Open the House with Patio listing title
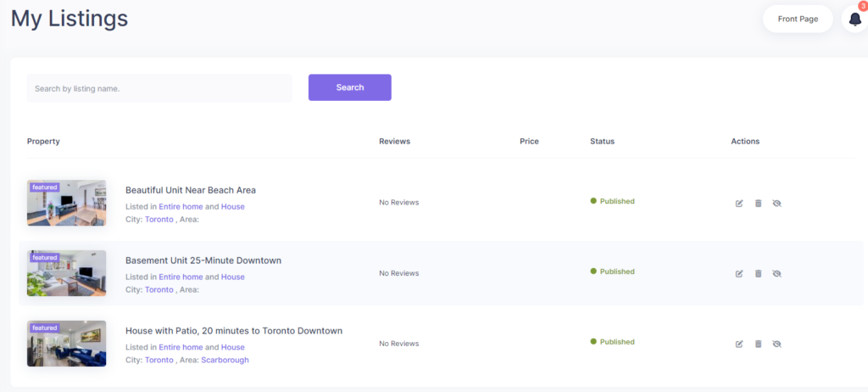This screenshot has width=868, height=392. point(234,330)
